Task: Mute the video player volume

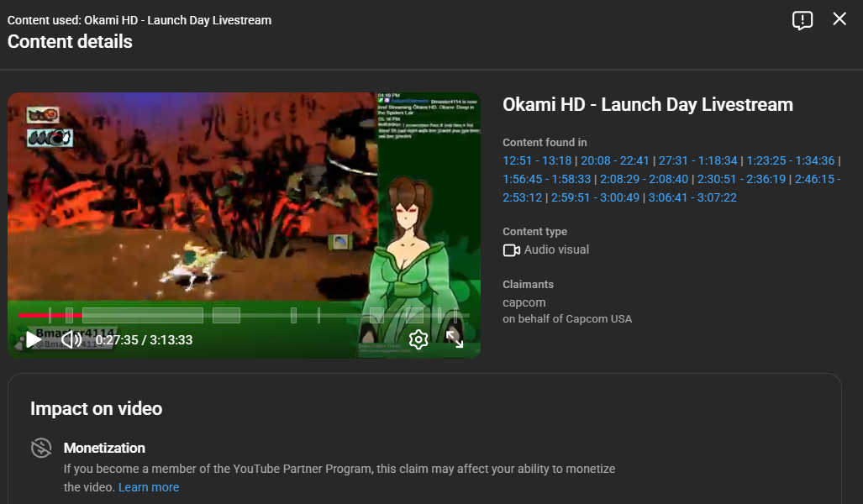Action: (x=71, y=339)
